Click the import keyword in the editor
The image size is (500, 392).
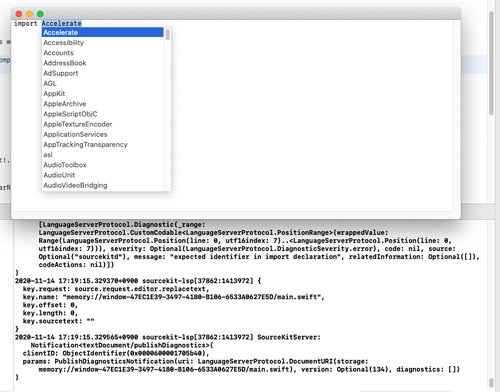(x=26, y=23)
